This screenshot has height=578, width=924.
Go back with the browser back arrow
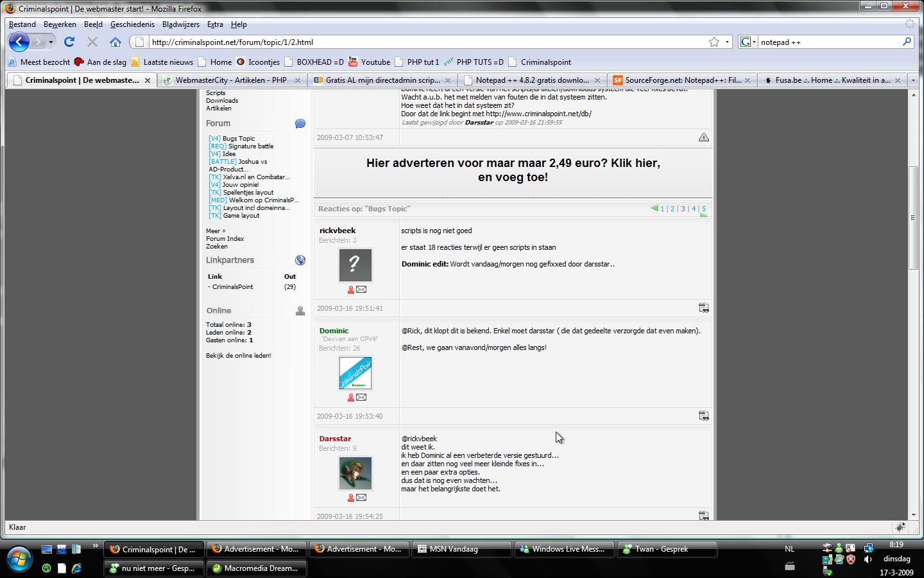click(x=19, y=42)
